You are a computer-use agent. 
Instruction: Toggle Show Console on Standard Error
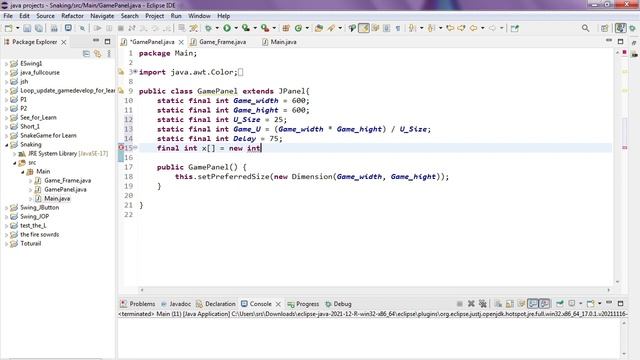tap(544, 304)
